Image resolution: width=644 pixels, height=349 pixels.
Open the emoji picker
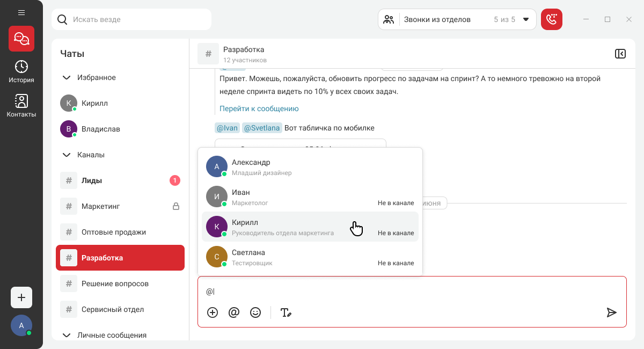[x=255, y=312]
